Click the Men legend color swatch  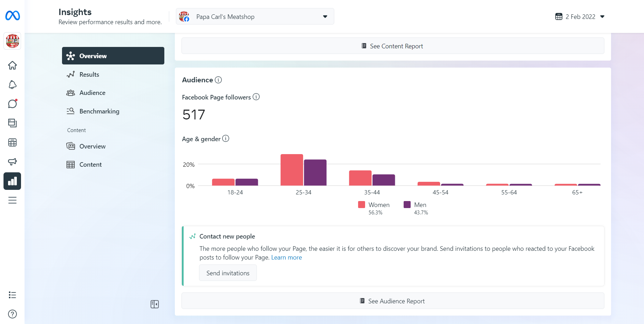(x=407, y=205)
